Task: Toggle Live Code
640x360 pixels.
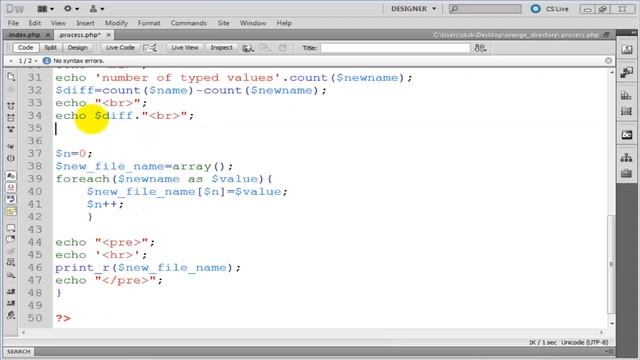Action: tap(120, 48)
